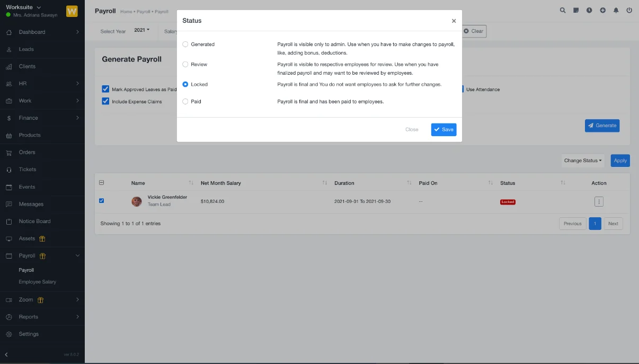Select the Generated status radio button
639x364 pixels.
185,45
